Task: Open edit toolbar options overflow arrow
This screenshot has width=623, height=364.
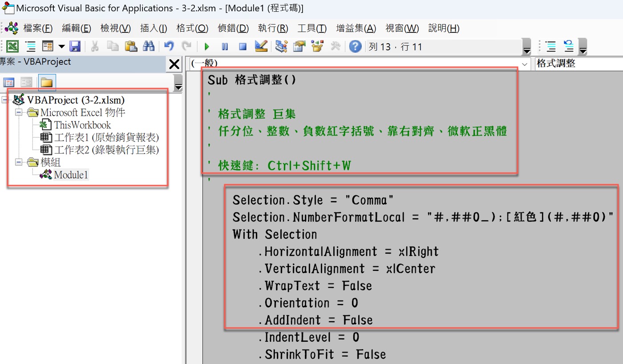Action: (583, 47)
